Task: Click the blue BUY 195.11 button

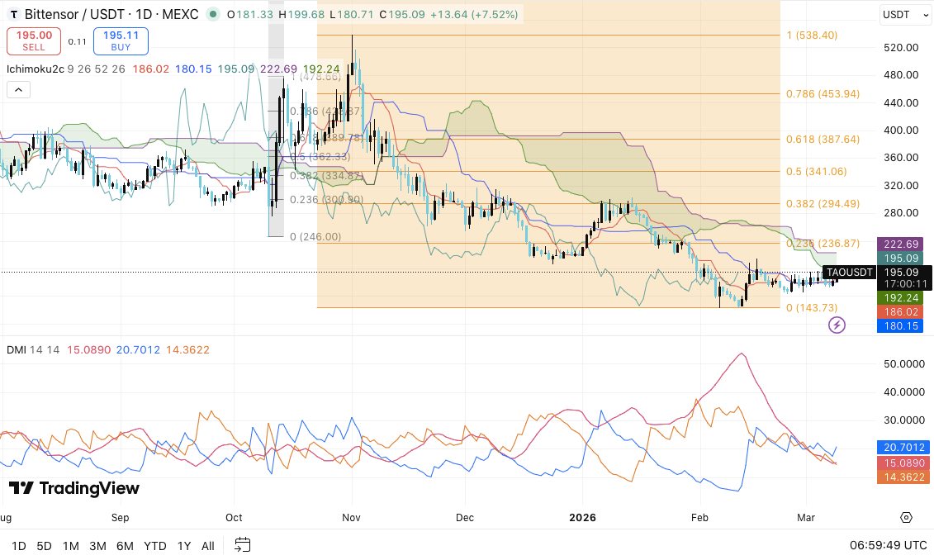Action: tap(121, 40)
